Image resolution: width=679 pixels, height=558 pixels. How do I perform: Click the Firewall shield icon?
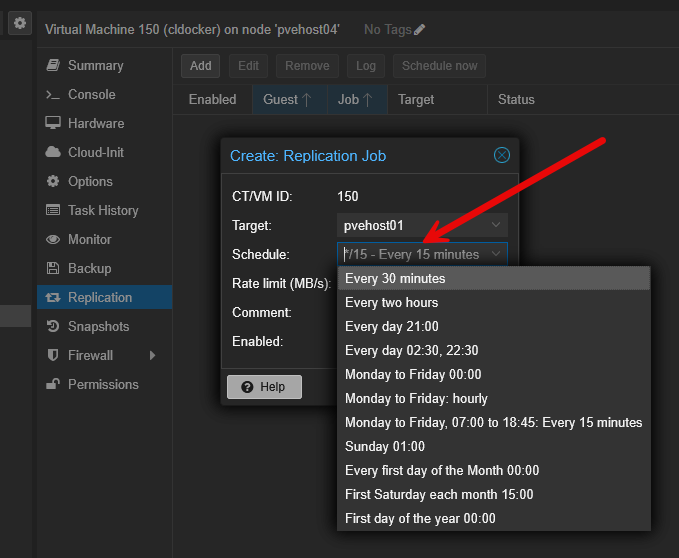(53, 355)
